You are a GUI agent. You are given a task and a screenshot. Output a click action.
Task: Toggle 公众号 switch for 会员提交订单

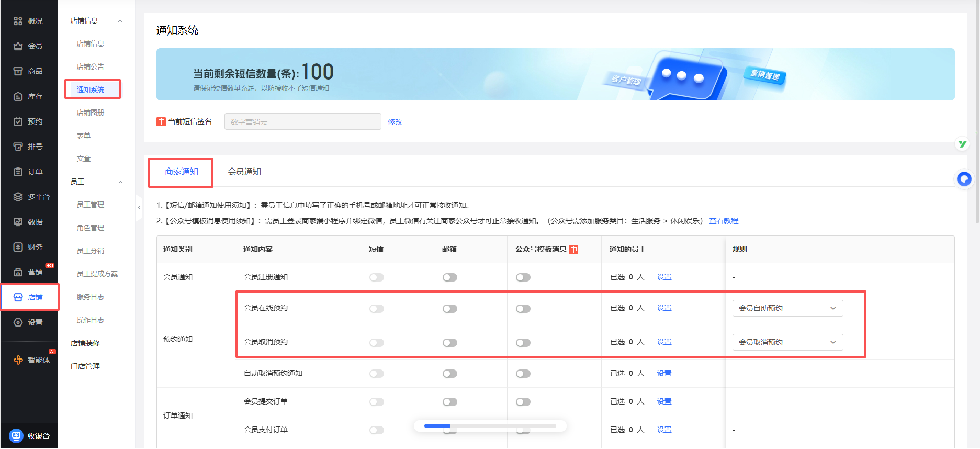click(523, 402)
